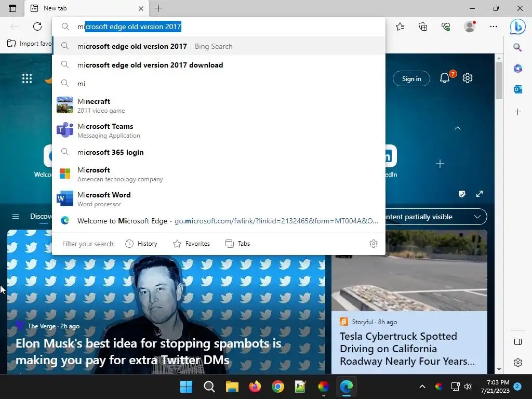Select the Microsoft Teams suggestion
Image resolution: width=532 pixels, height=399 pixels.
pos(219,130)
